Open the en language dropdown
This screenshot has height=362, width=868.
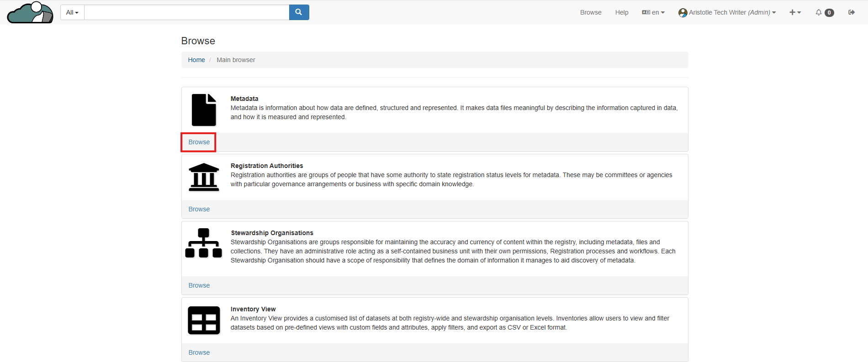(x=653, y=12)
